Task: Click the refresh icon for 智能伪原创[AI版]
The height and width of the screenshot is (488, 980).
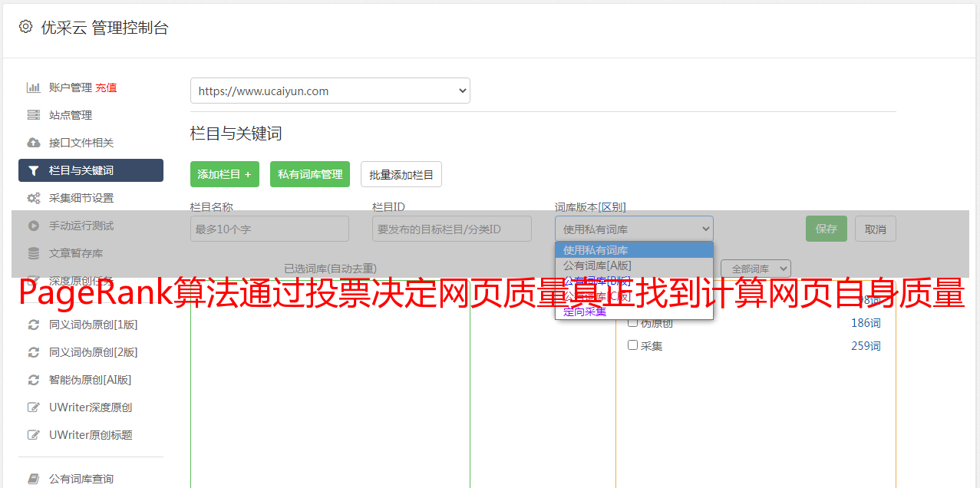Action: pyautogui.click(x=34, y=380)
